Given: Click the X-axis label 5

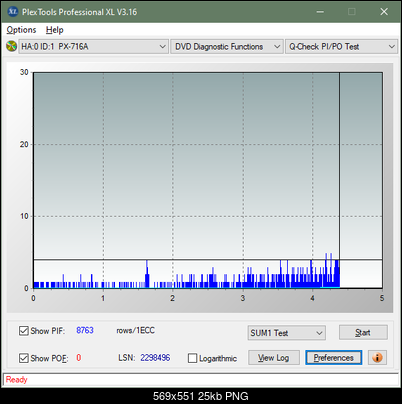Looking at the screenshot, I should 382,298.
